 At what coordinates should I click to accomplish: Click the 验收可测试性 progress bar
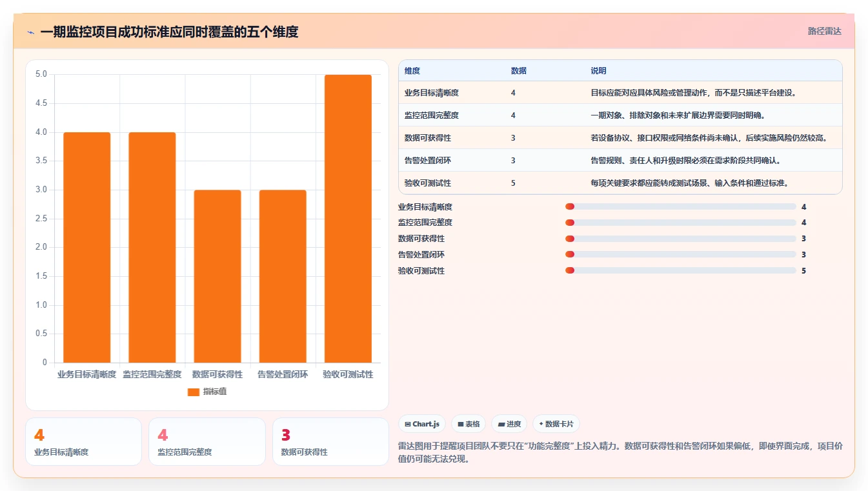click(x=680, y=270)
